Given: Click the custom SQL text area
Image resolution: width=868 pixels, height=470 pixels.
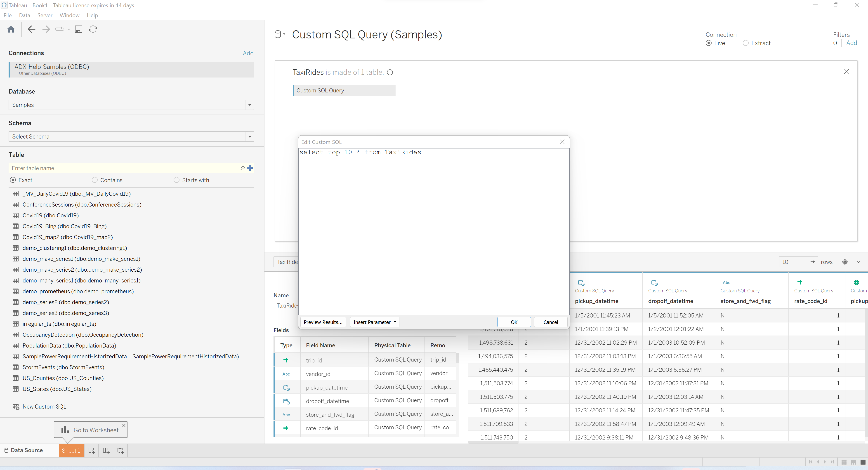Looking at the screenshot, I should 434,231.
